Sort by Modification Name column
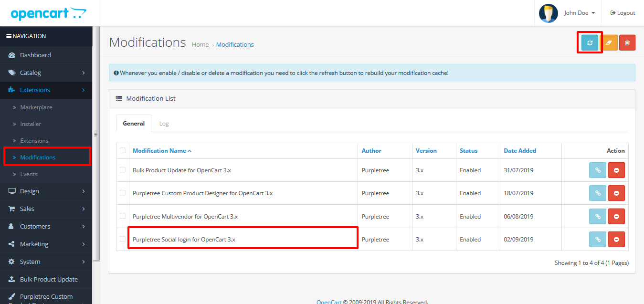 pos(162,151)
